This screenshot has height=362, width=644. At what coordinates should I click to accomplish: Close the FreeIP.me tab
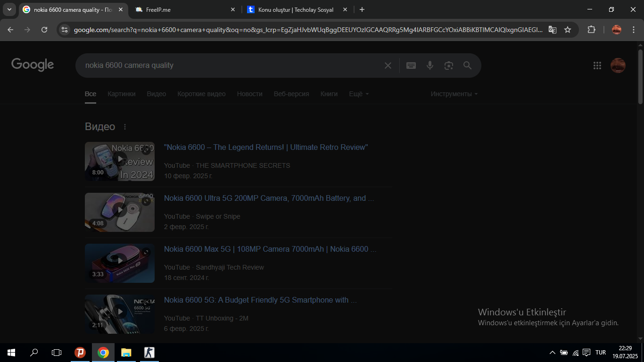point(233,9)
